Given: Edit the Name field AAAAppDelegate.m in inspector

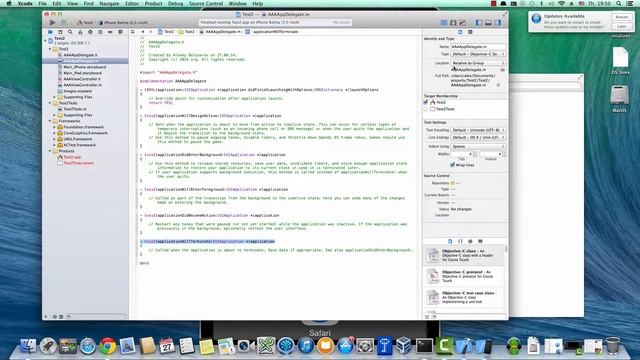Looking at the screenshot, I should click(x=478, y=47).
